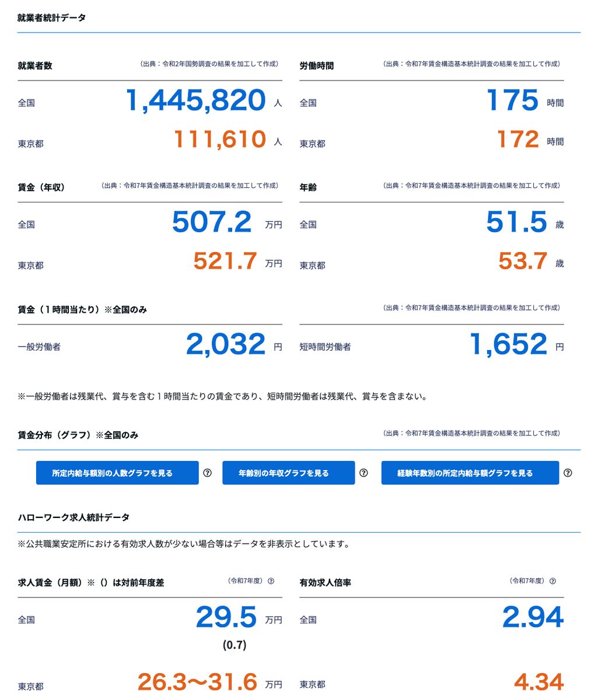
Task: Click the 労働時間 heading
Action: 317,66
